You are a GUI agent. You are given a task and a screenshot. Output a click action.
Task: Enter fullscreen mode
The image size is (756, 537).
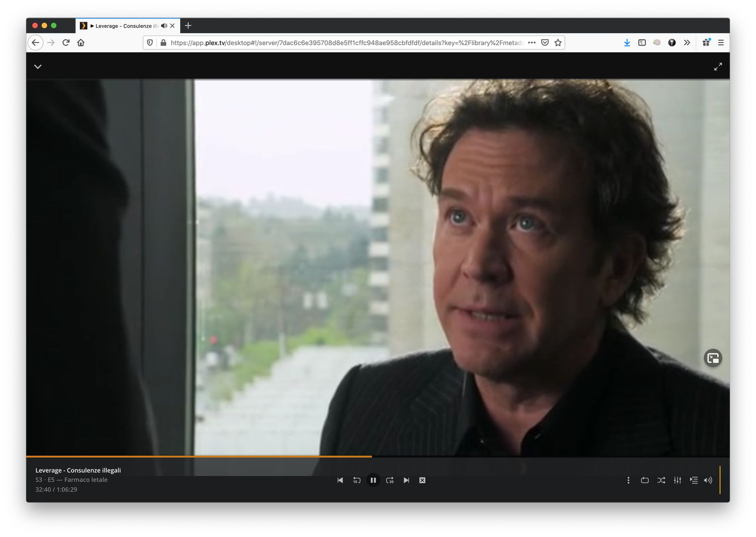pyautogui.click(x=718, y=67)
